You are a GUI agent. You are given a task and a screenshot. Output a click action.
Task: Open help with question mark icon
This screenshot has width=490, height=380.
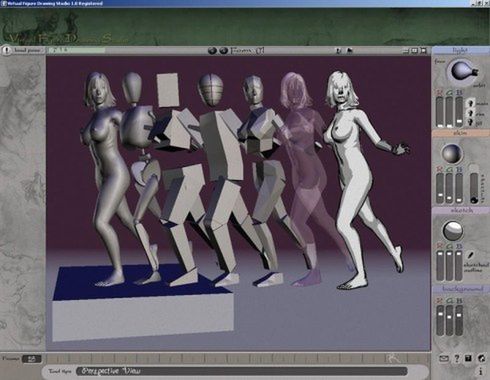(x=457, y=359)
